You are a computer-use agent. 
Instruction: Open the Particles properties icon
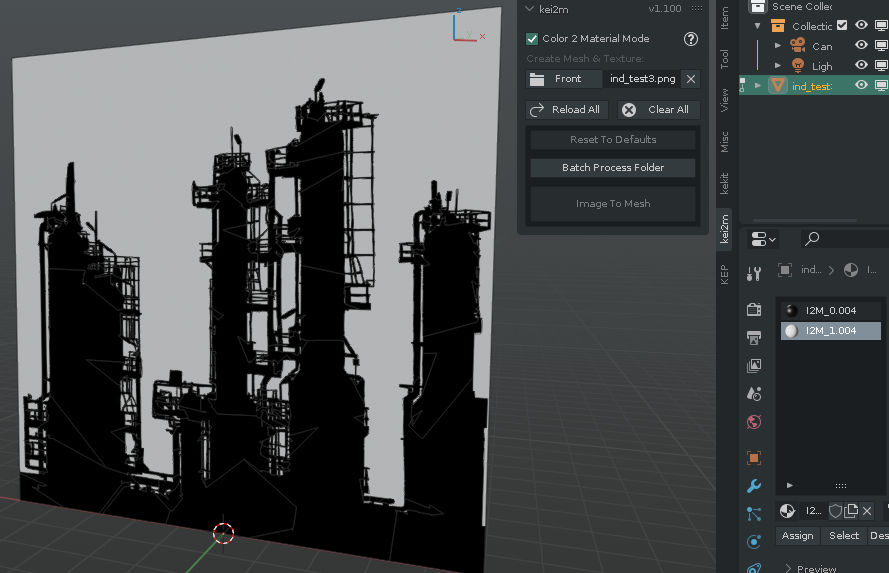point(754,514)
